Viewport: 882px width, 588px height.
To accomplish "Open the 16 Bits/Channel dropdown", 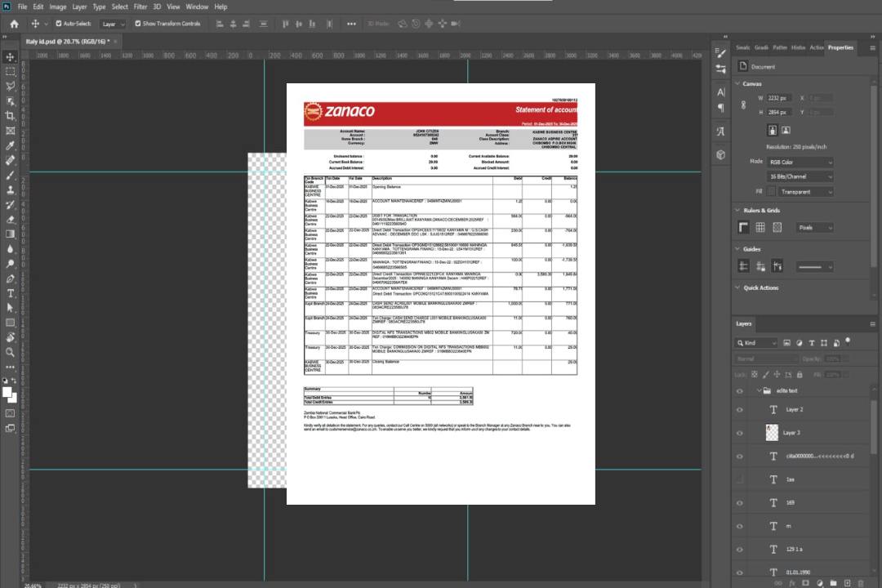I will [800, 176].
